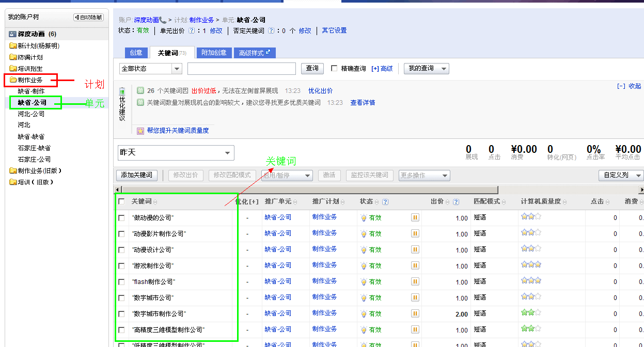Click the star icon beside 帮您提升关键词质量度
This screenshot has height=347, width=644.
click(140, 130)
